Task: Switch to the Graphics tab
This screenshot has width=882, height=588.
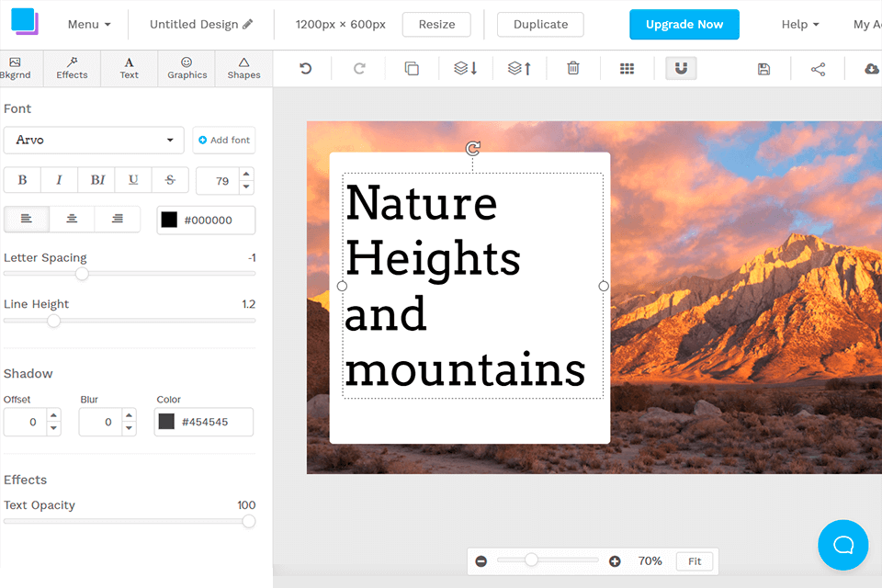Action: [187, 69]
